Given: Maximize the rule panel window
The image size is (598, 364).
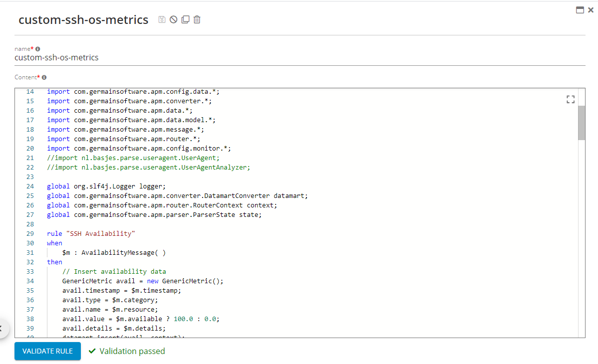Looking at the screenshot, I should point(580,10).
